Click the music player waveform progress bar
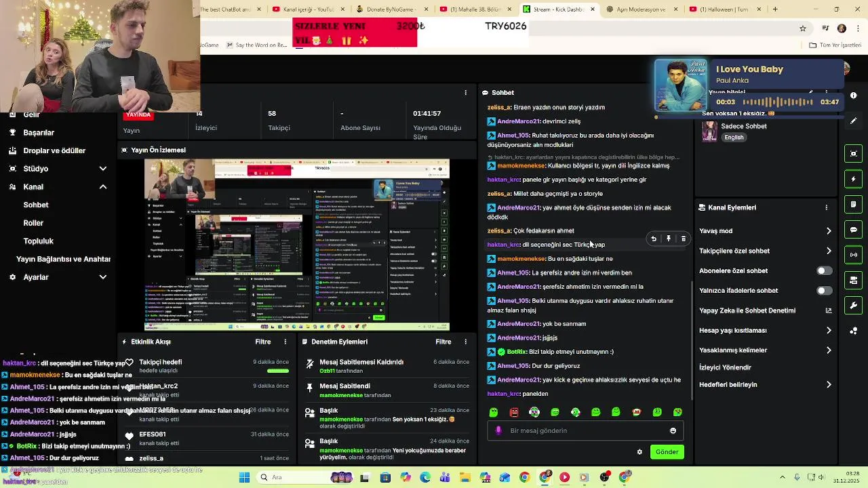 779,102
